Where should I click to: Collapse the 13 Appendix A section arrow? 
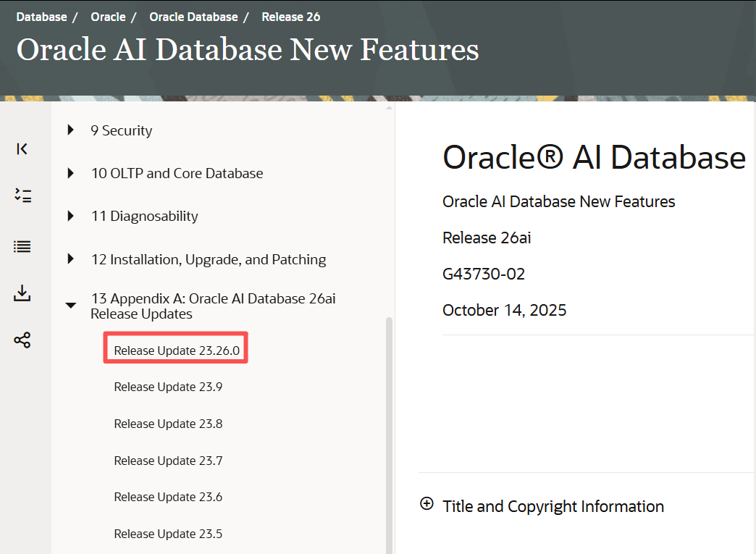coord(70,306)
